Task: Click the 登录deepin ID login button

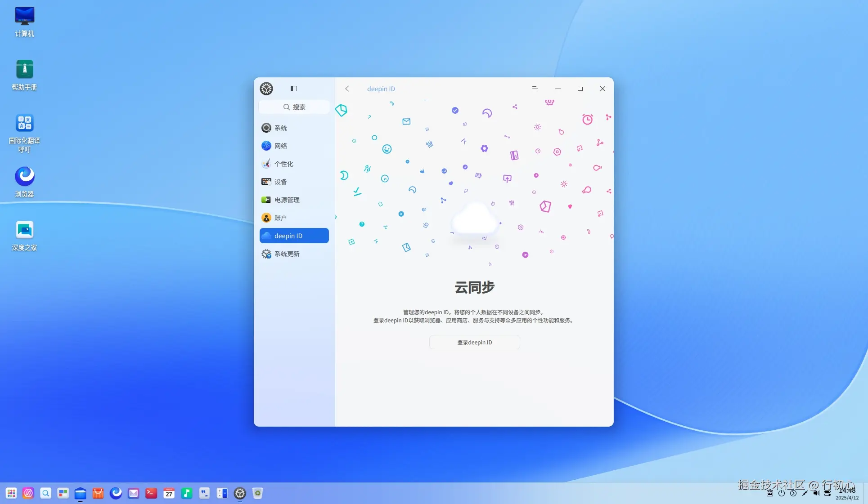Action: coord(474,343)
